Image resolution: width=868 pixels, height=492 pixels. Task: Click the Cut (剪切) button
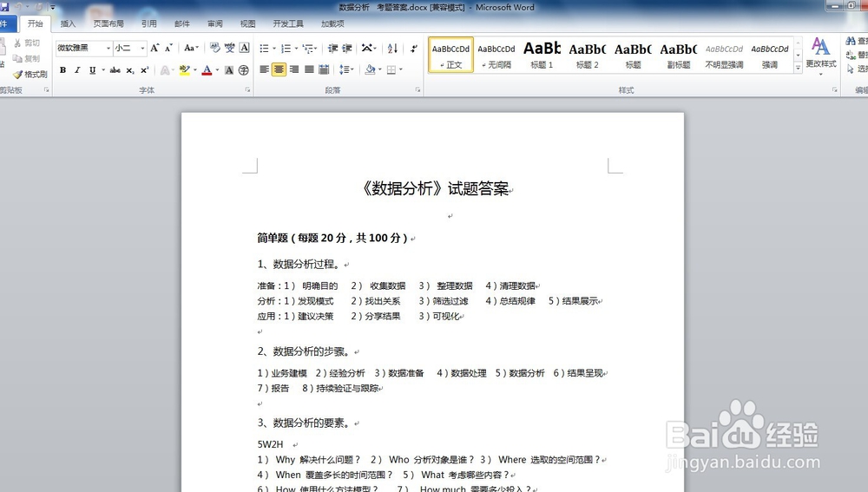27,43
